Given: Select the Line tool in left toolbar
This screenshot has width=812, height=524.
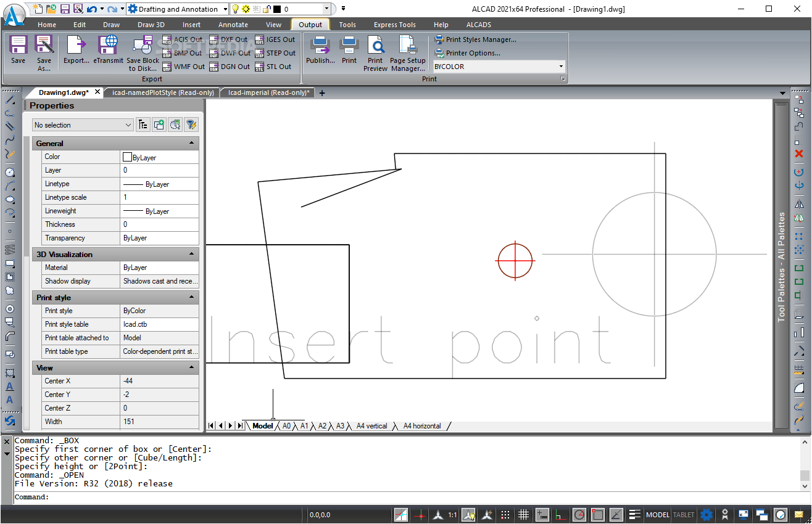Looking at the screenshot, I should [10, 99].
